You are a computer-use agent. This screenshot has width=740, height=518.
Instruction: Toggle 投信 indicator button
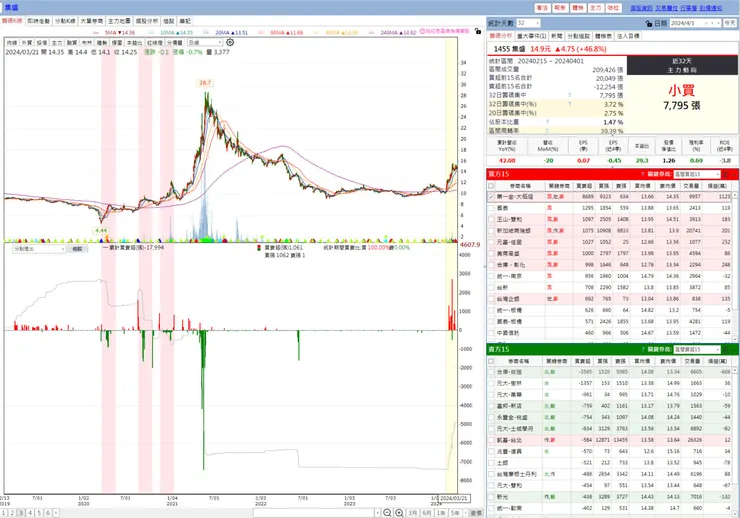click(42, 42)
